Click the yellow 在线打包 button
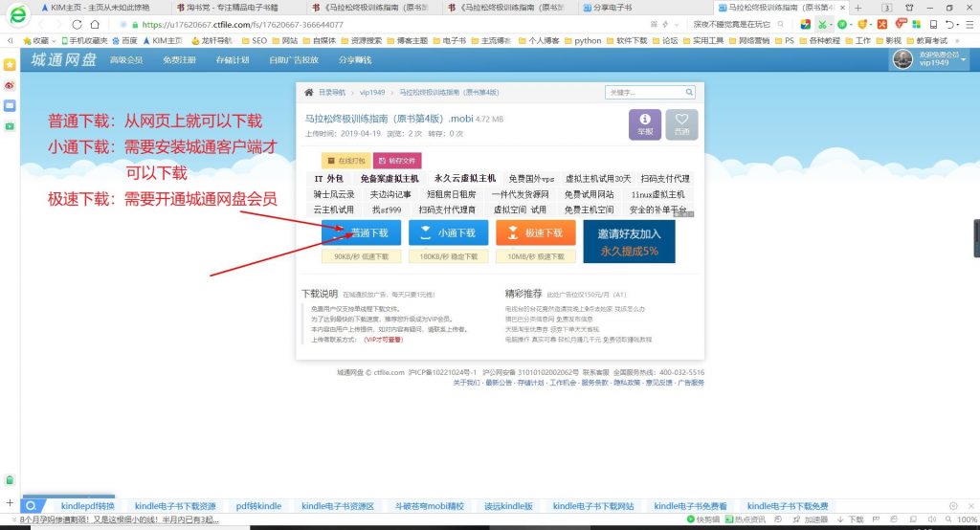Viewport: 980px width, 530px height. [x=346, y=161]
